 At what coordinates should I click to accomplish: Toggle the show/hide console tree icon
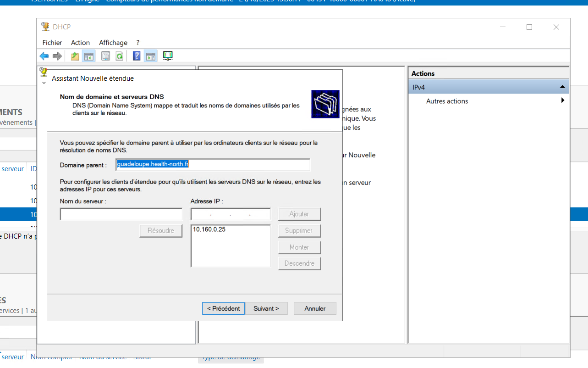[88, 56]
